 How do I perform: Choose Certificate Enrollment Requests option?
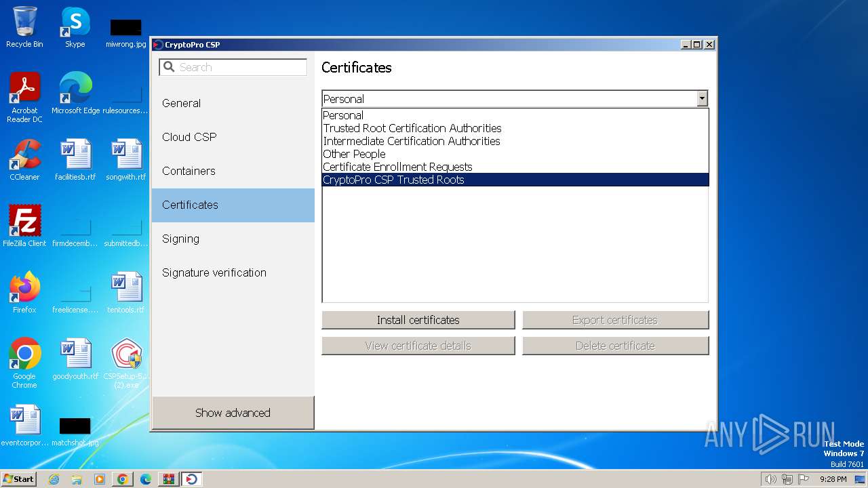(x=515, y=167)
